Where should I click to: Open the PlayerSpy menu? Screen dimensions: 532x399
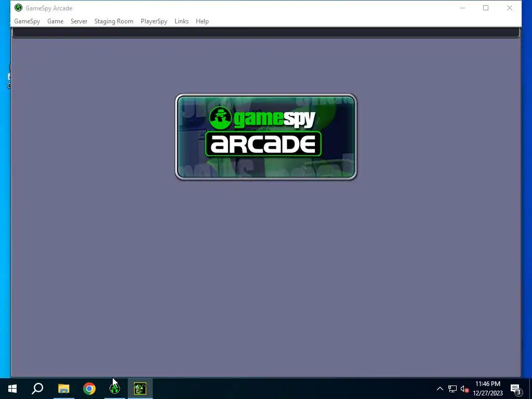[154, 21]
